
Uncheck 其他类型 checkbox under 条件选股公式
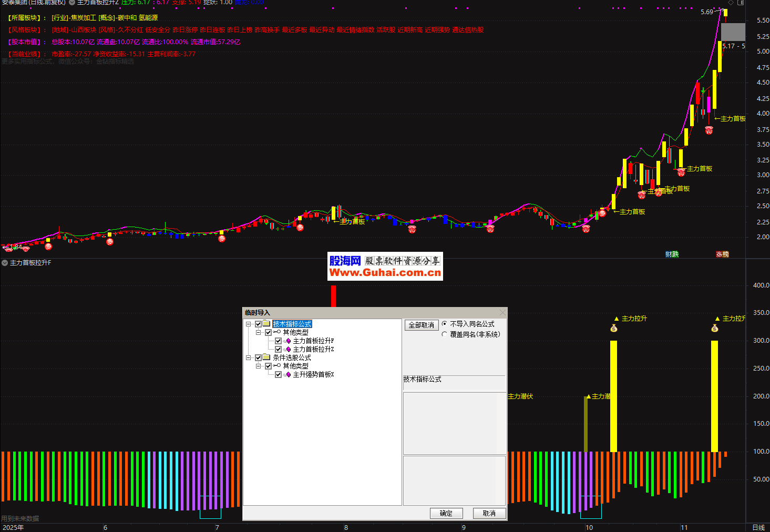268,366
